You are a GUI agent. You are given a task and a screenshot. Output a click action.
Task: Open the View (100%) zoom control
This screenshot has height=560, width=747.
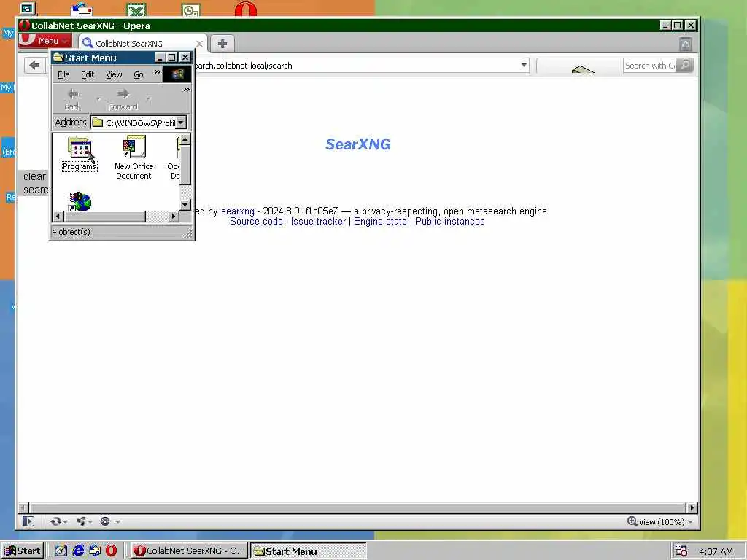660,522
